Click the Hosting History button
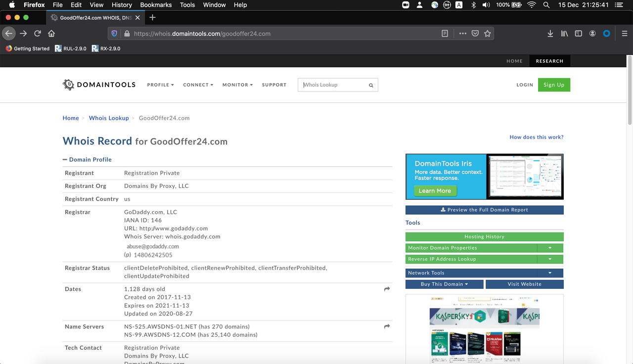Image resolution: width=633 pixels, height=364 pixels. (x=484, y=237)
